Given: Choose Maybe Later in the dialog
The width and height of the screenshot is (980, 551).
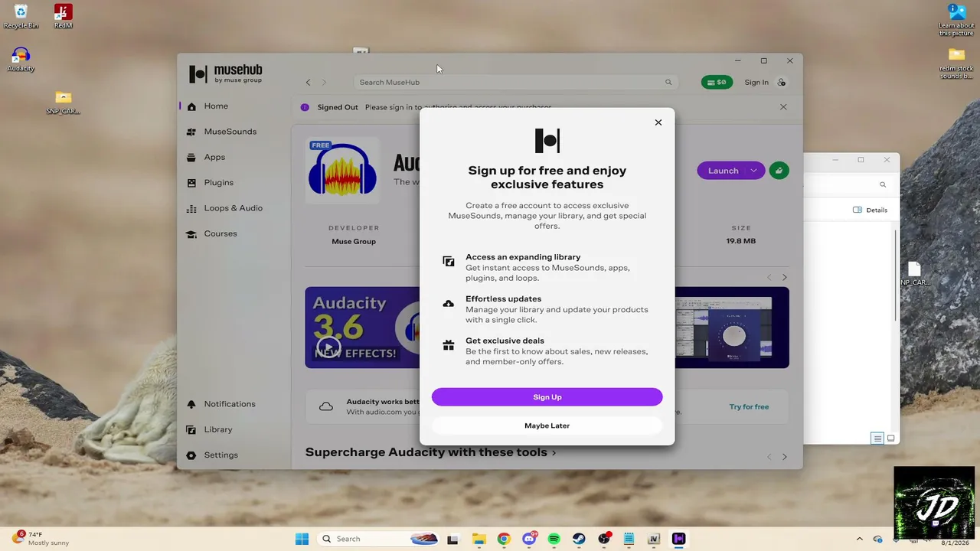Looking at the screenshot, I should tap(547, 425).
